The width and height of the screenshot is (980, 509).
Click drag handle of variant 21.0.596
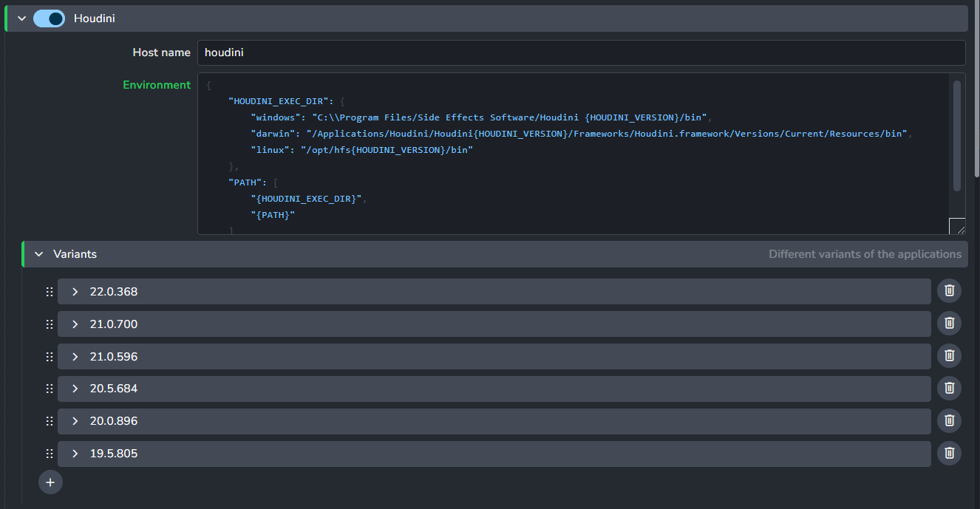[50, 357]
